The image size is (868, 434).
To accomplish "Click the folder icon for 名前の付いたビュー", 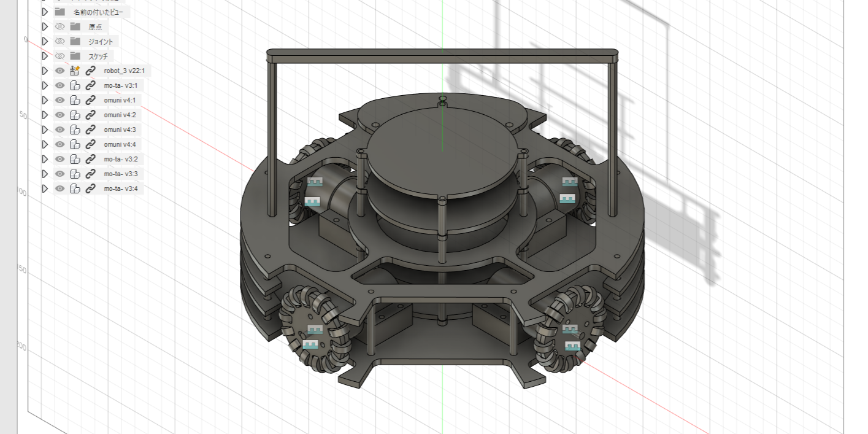I will (x=60, y=12).
